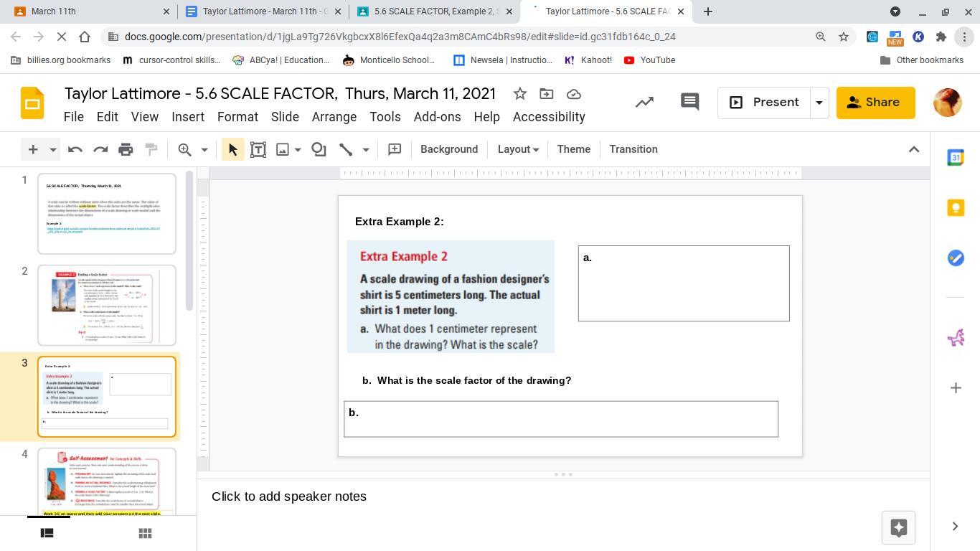Click answer box b on slide
This screenshot has width=980, height=551.
(561, 419)
